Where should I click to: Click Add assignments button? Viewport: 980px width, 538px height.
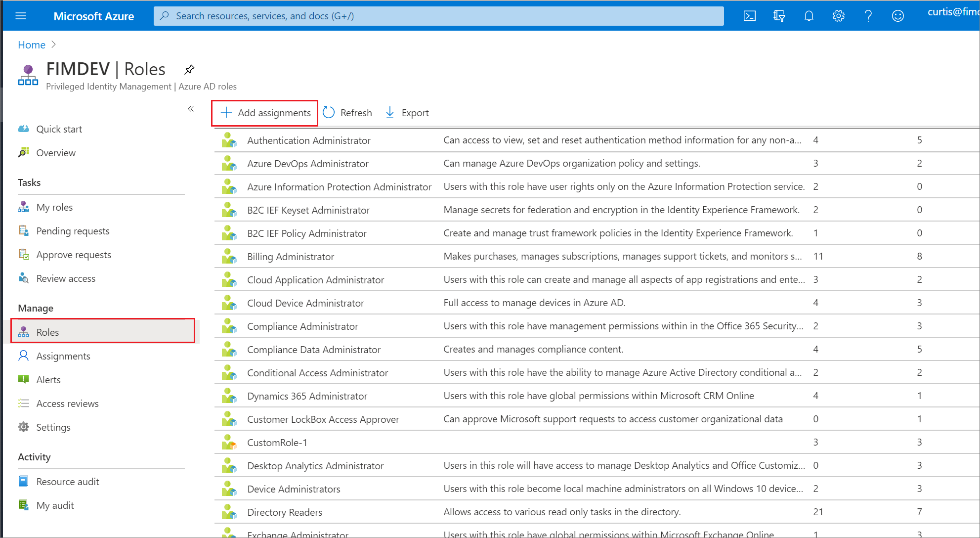click(265, 112)
